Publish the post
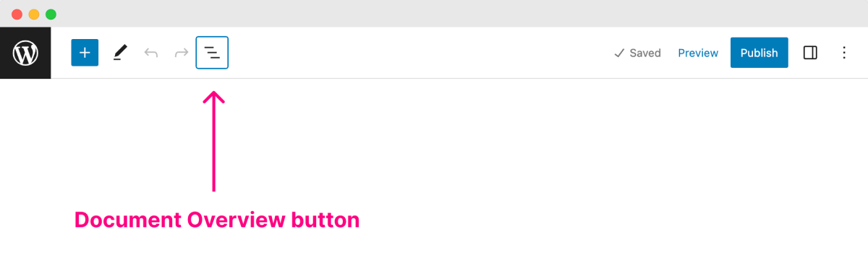 [759, 53]
